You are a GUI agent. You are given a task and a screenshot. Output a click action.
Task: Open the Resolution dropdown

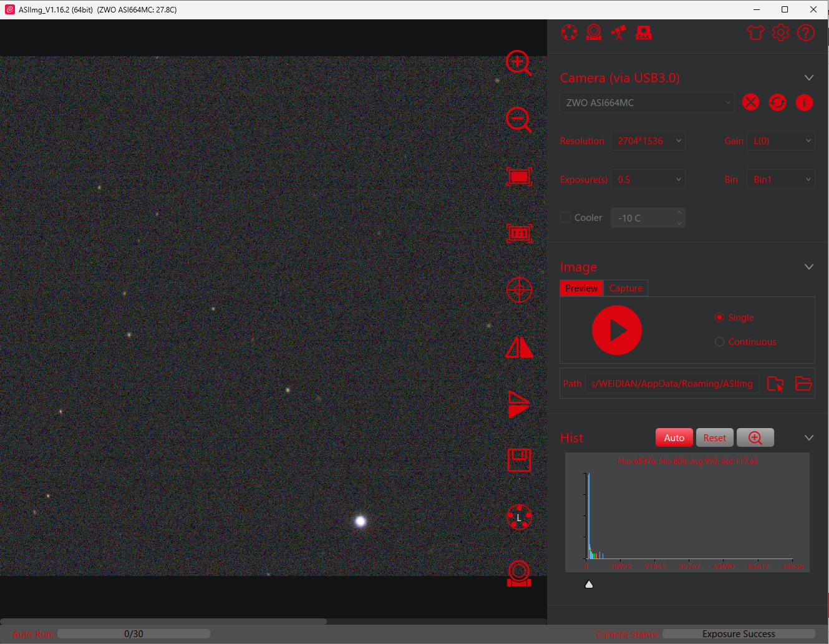pyautogui.click(x=647, y=141)
